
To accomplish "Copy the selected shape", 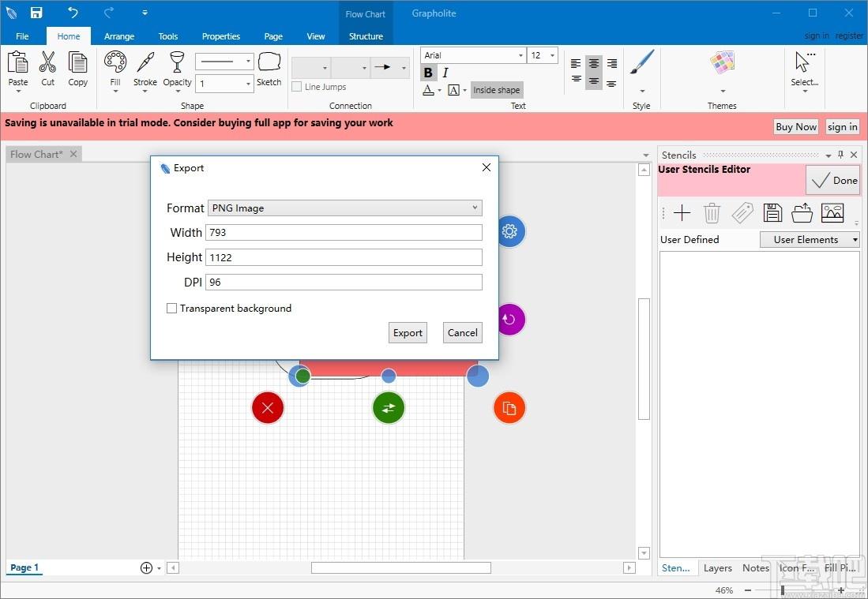I will 77,69.
